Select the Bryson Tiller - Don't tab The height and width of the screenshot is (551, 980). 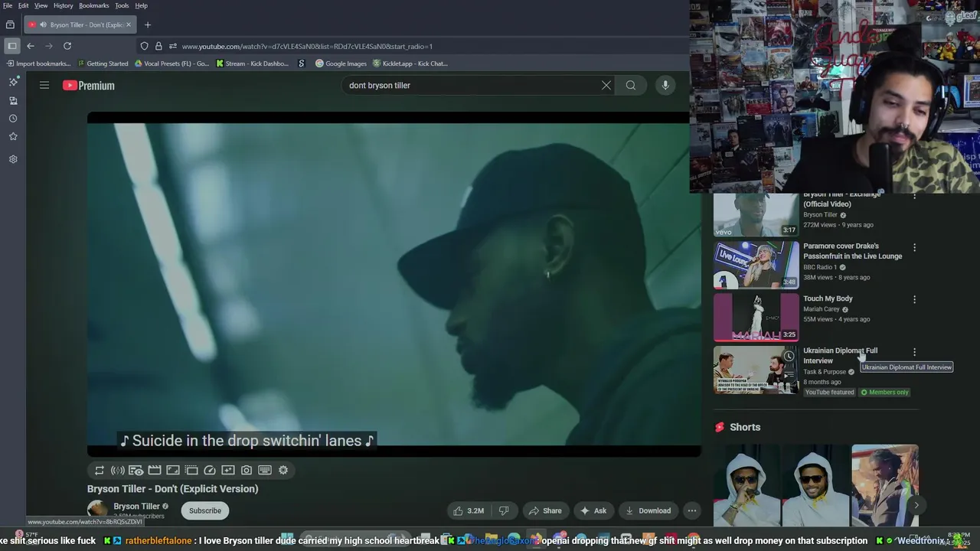click(x=80, y=24)
